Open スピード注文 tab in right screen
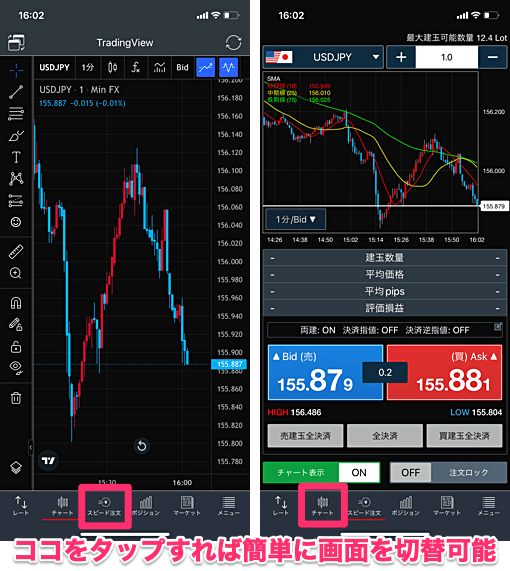 (x=364, y=506)
